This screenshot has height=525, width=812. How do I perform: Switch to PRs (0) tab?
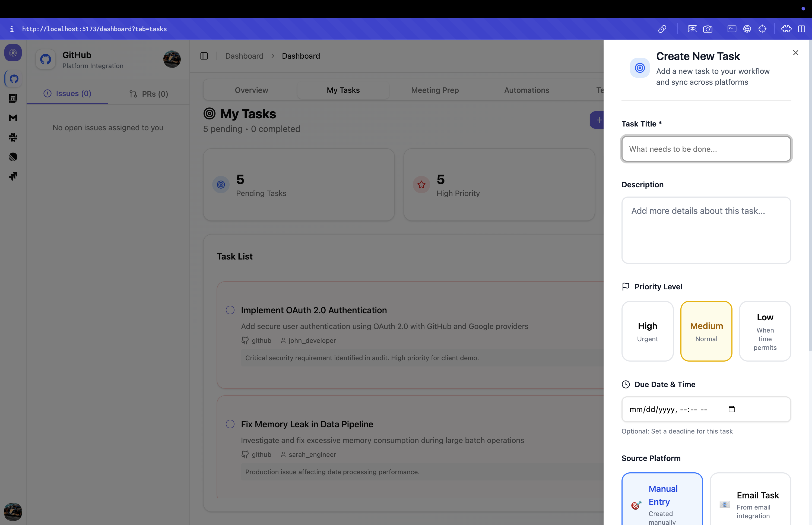tap(148, 94)
